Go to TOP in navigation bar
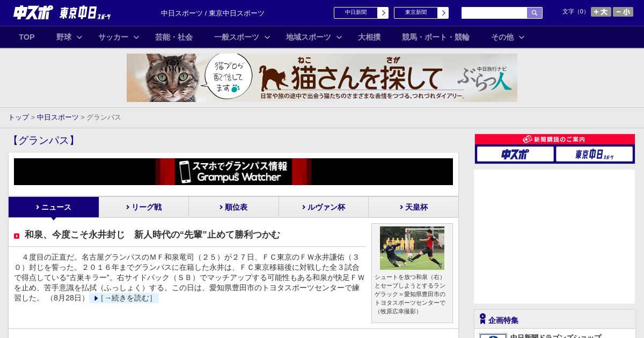 tap(27, 37)
